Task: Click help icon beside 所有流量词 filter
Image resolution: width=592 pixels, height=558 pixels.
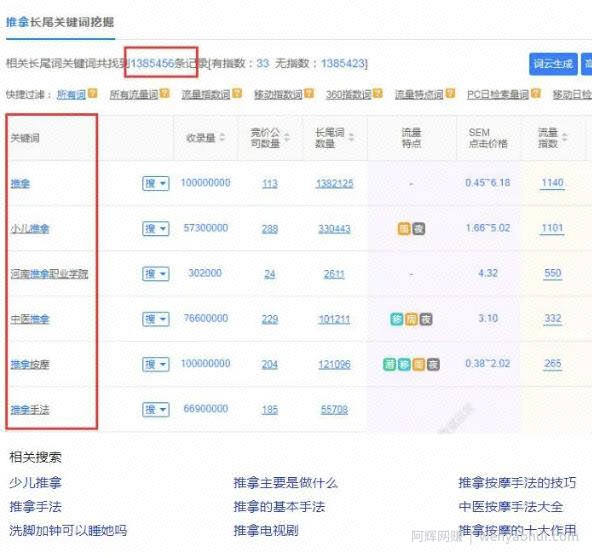Action: click(x=164, y=93)
